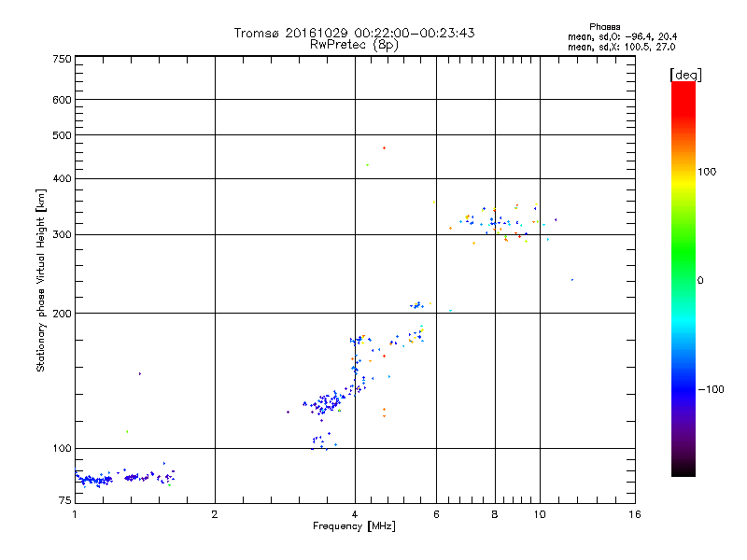The height and width of the screenshot is (560, 747).
Task: Click the 'mean, sd,O: -96.4, 20.4' text
Action: [622, 36]
